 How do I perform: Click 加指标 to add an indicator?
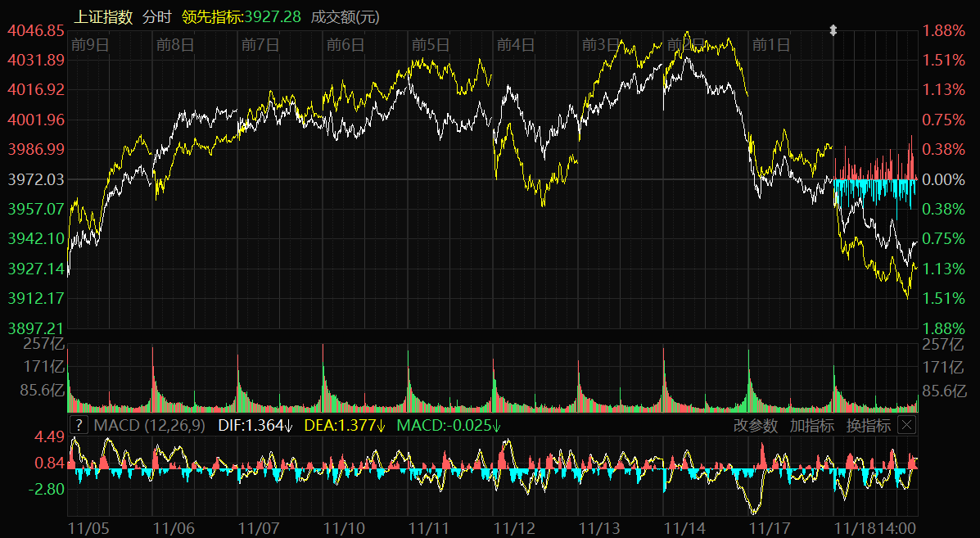812,425
